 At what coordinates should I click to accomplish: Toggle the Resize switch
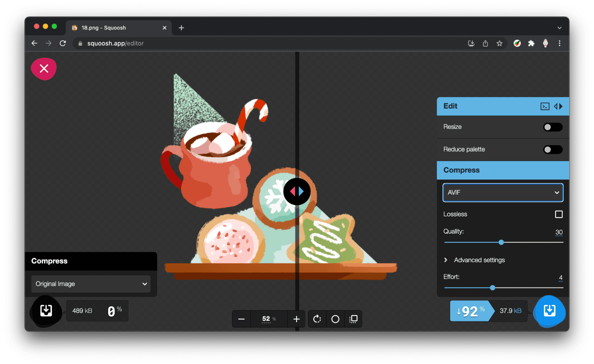coord(553,126)
